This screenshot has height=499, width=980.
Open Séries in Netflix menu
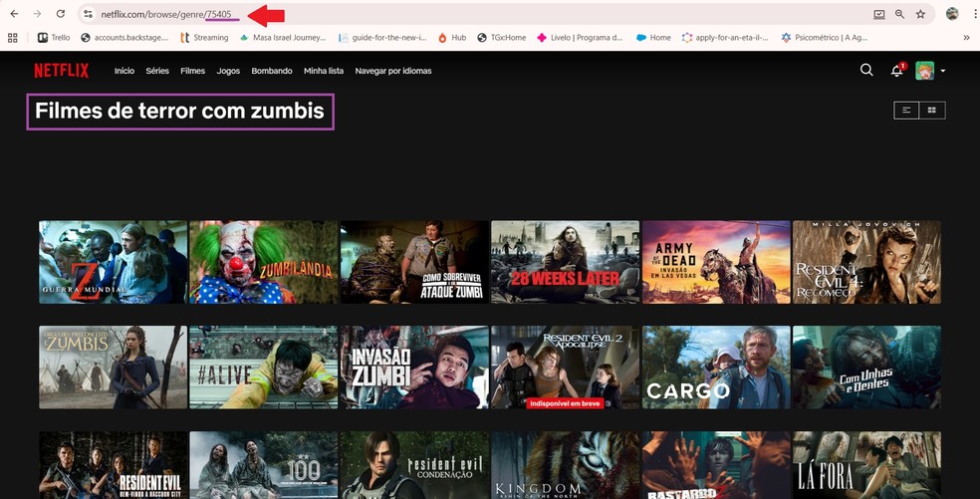point(157,71)
